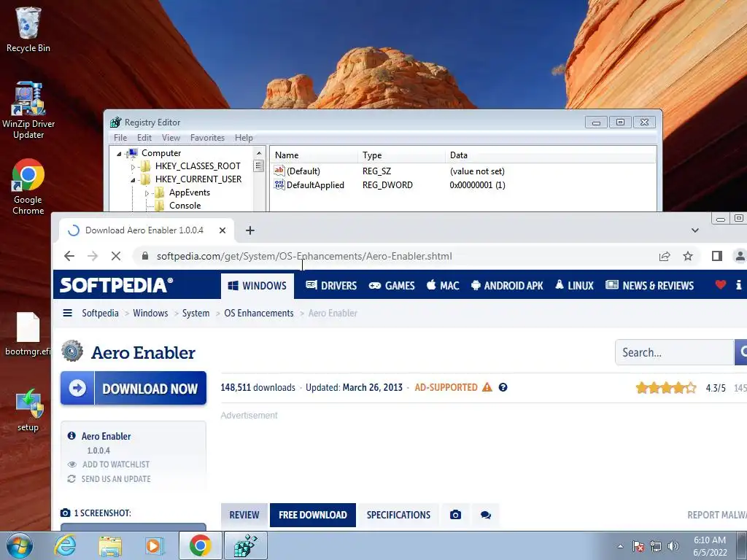
Task: Open the Windows Start button
Action: 19,545
